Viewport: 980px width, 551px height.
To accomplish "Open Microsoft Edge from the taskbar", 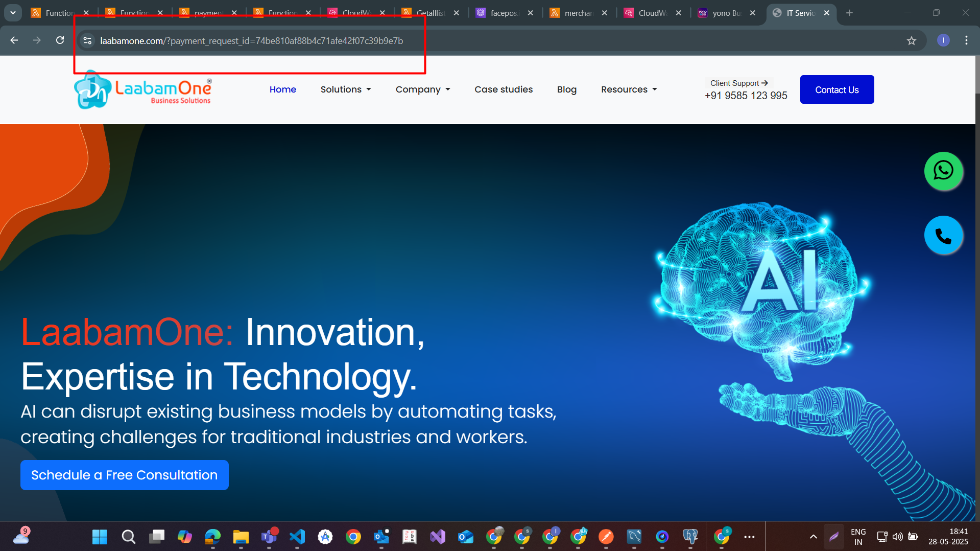I will [213, 537].
